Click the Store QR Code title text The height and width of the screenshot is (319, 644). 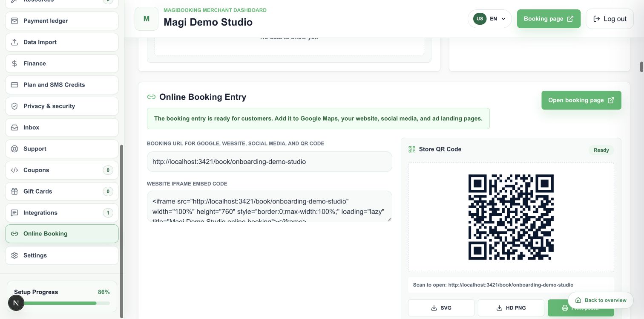[x=440, y=149]
